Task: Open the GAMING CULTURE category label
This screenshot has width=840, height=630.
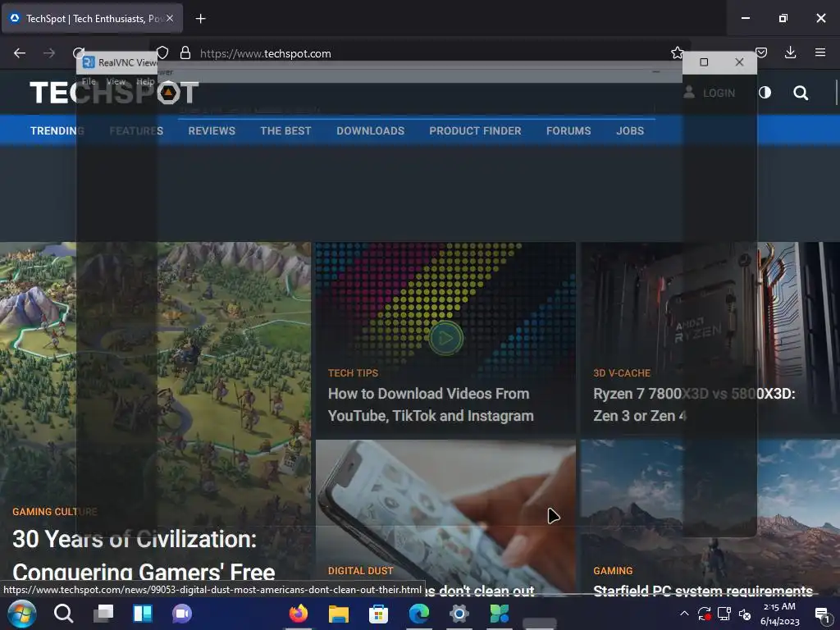Action: [55, 512]
